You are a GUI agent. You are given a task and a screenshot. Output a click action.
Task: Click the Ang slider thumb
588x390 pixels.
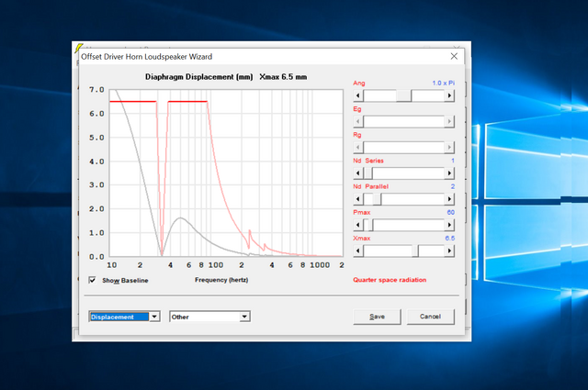tap(404, 95)
